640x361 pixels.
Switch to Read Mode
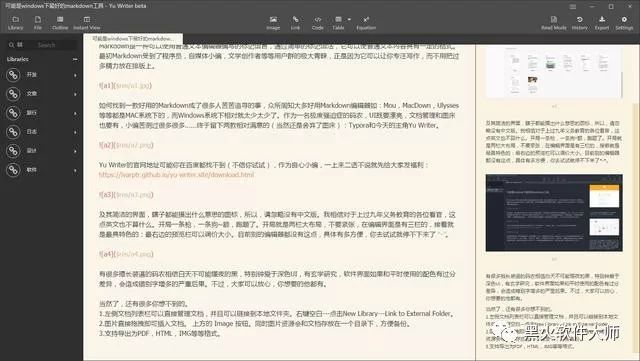coord(554,23)
